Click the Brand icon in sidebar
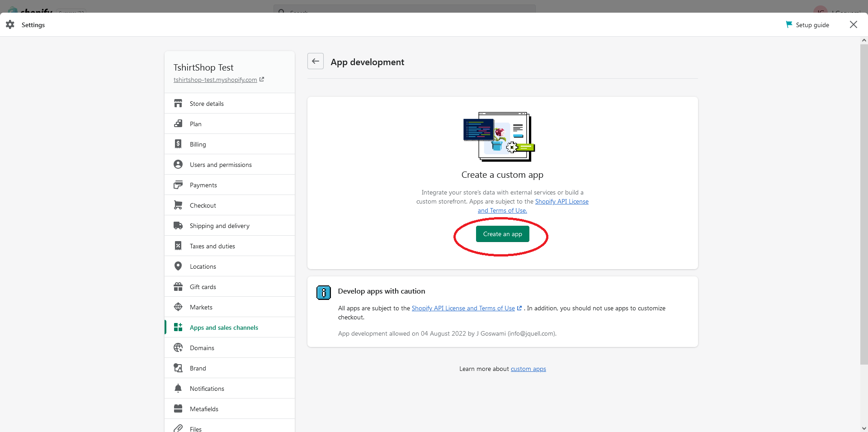Image resolution: width=868 pixels, height=432 pixels. point(178,368)
